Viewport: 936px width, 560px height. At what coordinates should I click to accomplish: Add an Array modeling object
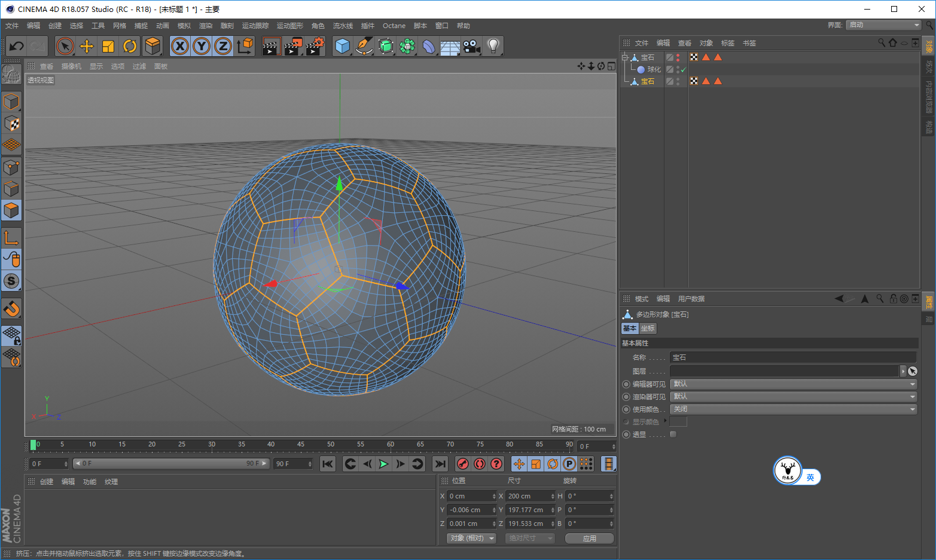click(407, 46)
